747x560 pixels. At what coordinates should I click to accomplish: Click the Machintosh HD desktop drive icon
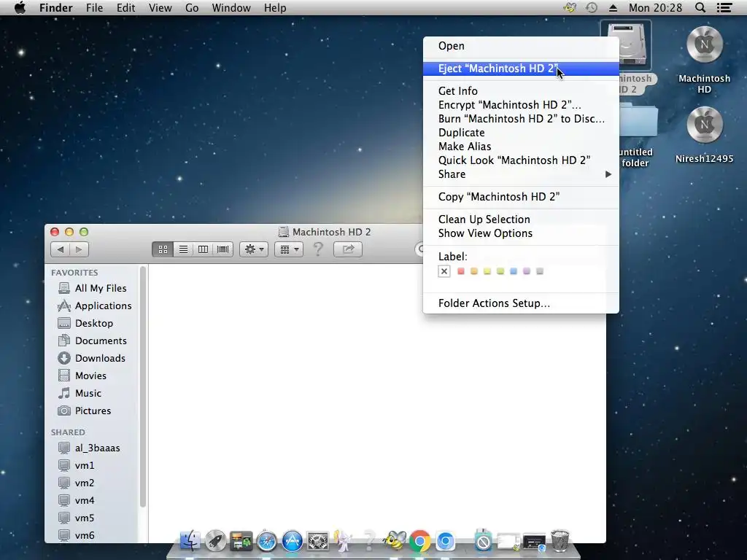pyautogui.click(x=704, y=44)
